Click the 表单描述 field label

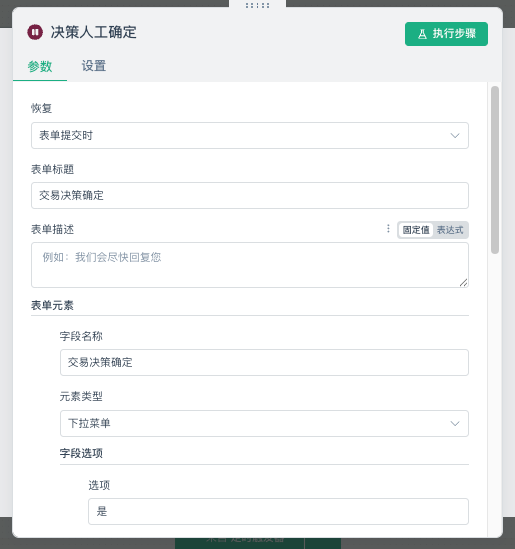tap(53, 230)
